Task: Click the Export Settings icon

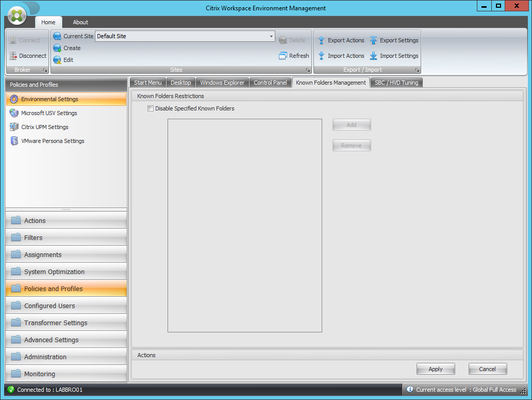Action: [394, 40]
